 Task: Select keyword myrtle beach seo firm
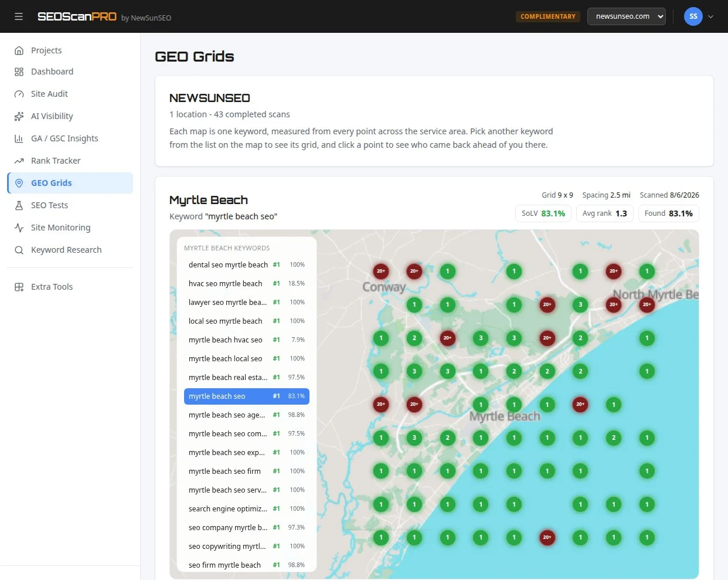coord(247,472)
